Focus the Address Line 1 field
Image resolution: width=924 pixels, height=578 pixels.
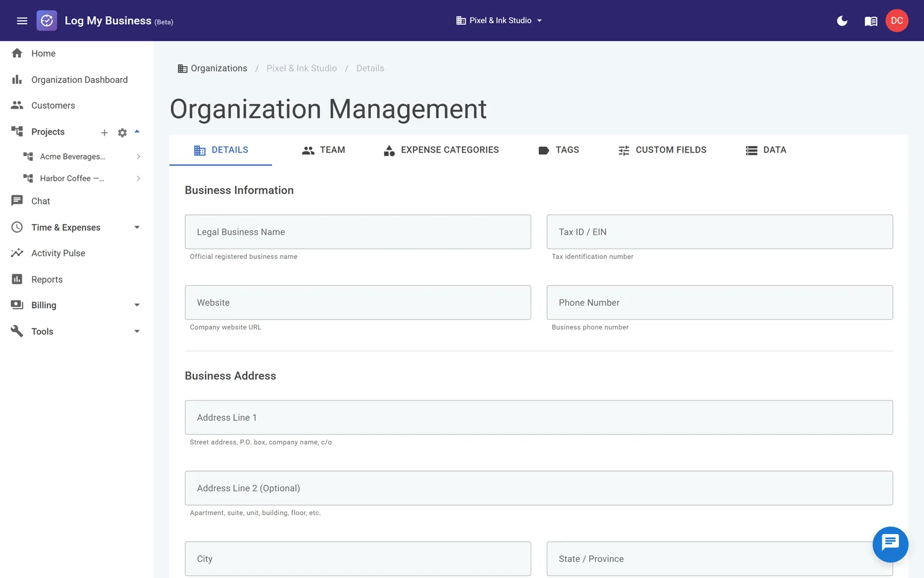(x=539, y=417)
